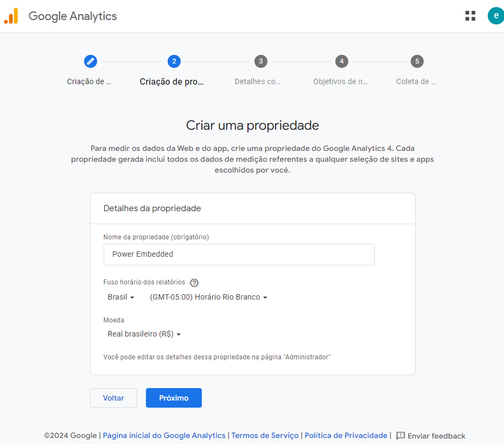Click the Próximo button

tap(174, 398)
